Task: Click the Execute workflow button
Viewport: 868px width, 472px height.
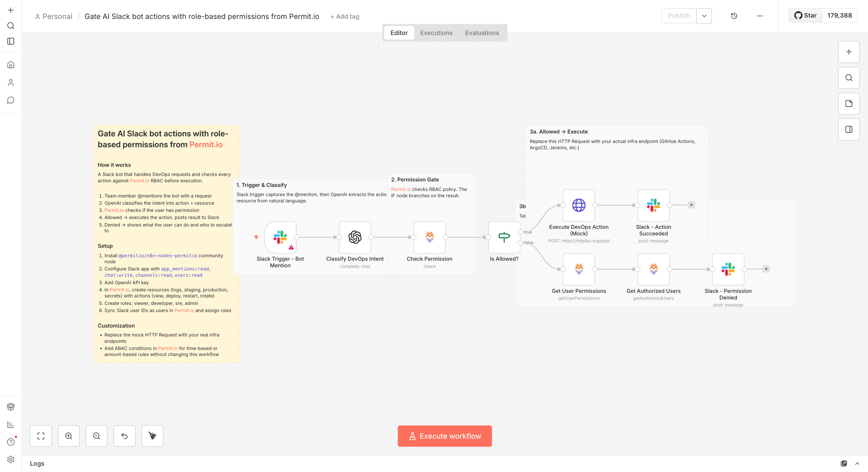Action: click(x=444, y=436)
